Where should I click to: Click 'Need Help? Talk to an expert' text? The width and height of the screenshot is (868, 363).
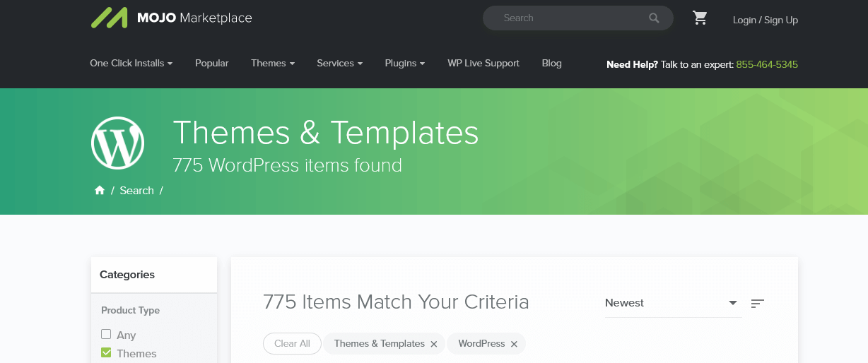(669, 64)
